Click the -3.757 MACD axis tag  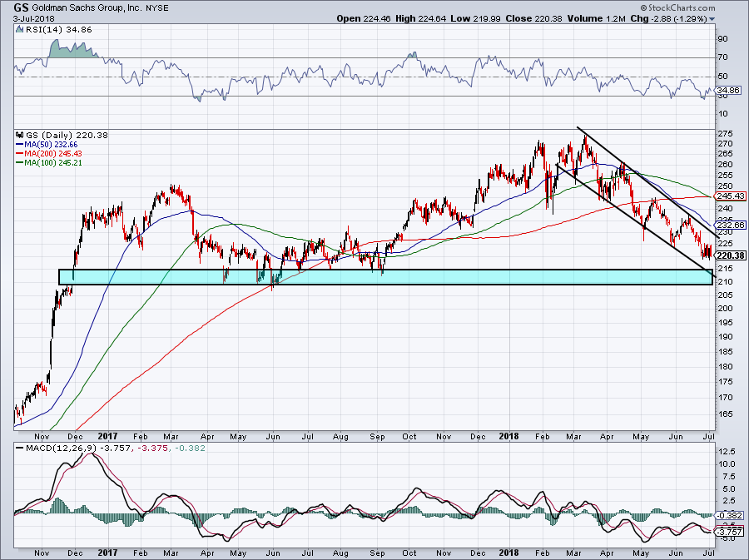coord(729,532)
